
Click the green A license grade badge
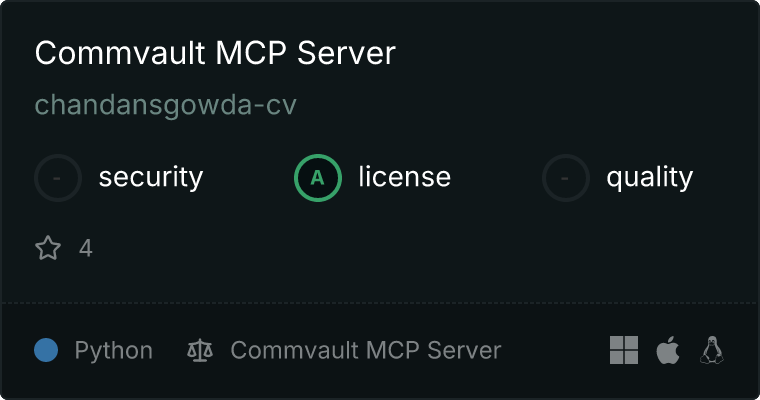[317, 178]
